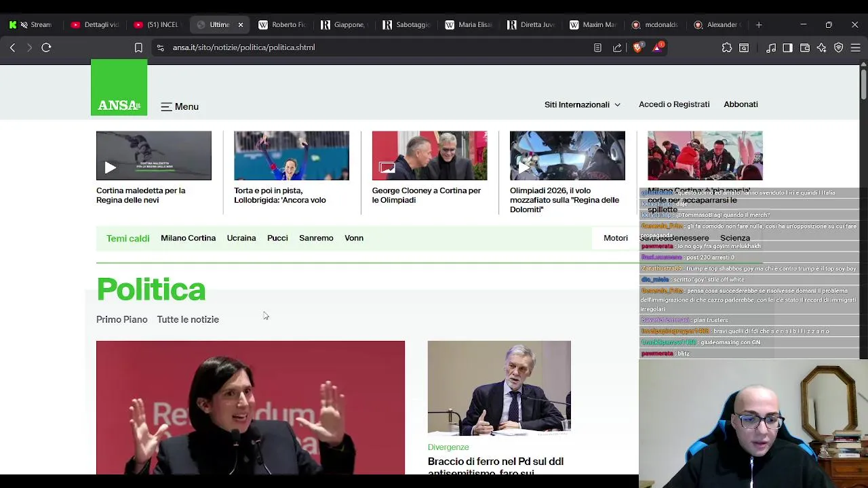
Task: Unmute the Stream tab speaker icon
Action: (x=24, y=24)
